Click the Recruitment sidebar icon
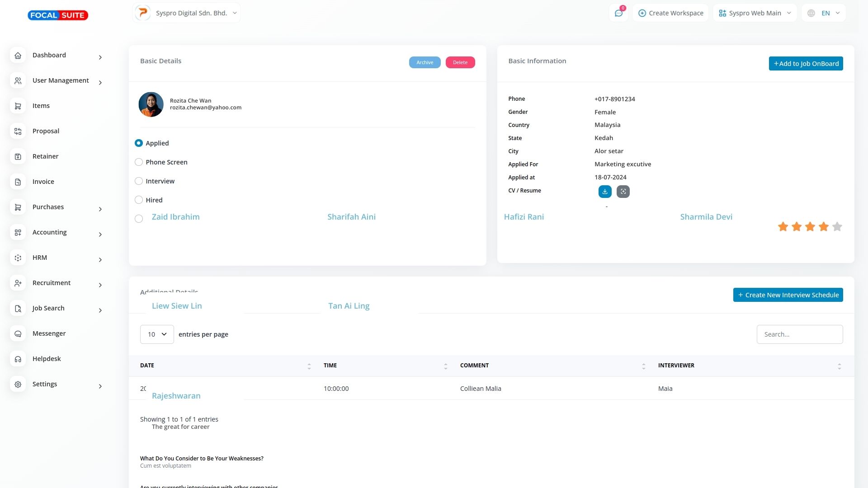868x488 pixels. [x=18, y=283]
